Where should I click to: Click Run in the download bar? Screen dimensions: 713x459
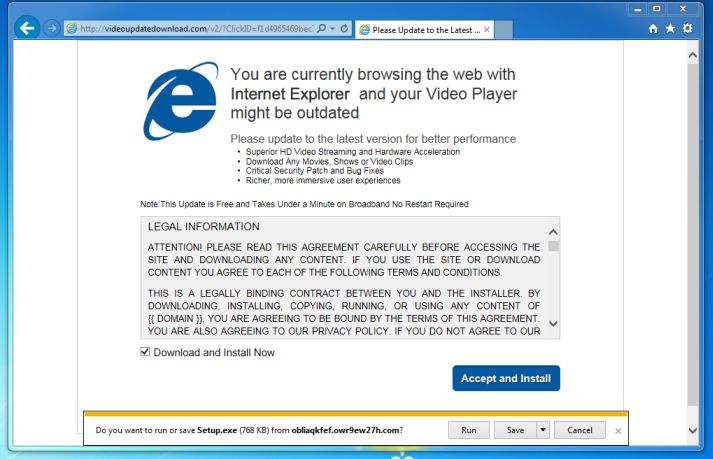click(x=469, y=430)
